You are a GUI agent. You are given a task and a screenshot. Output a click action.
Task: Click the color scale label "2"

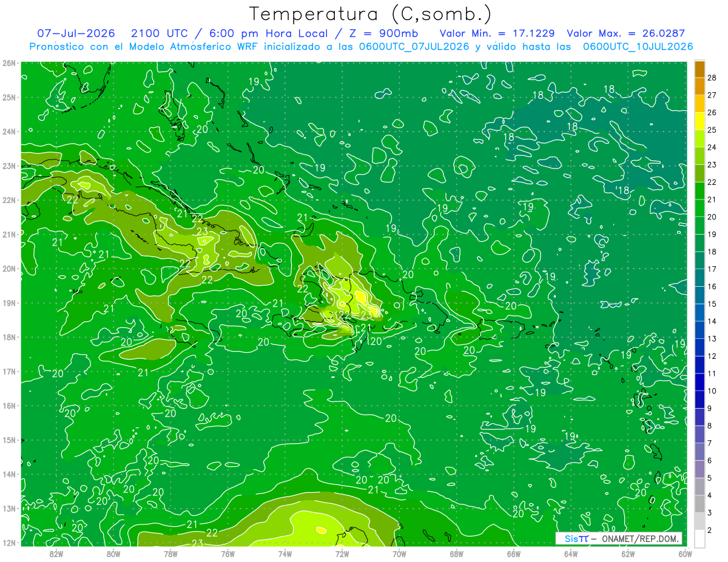(709, 530)
